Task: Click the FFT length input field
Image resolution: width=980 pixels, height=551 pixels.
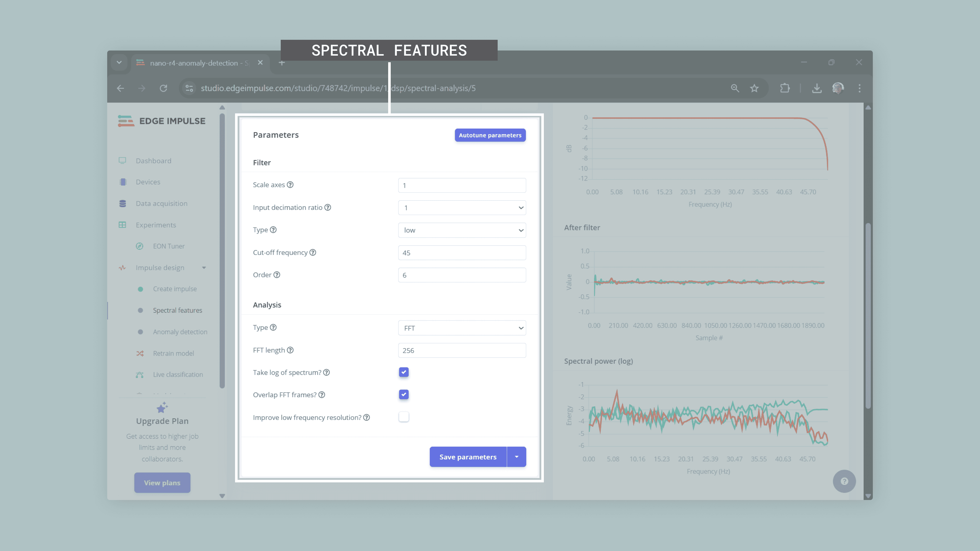Action: point(462,350)
